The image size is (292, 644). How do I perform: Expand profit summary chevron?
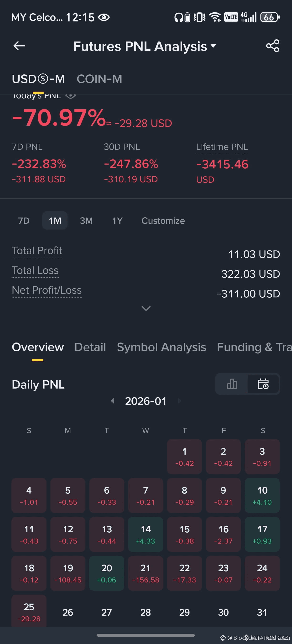click(x=146, y=308)
